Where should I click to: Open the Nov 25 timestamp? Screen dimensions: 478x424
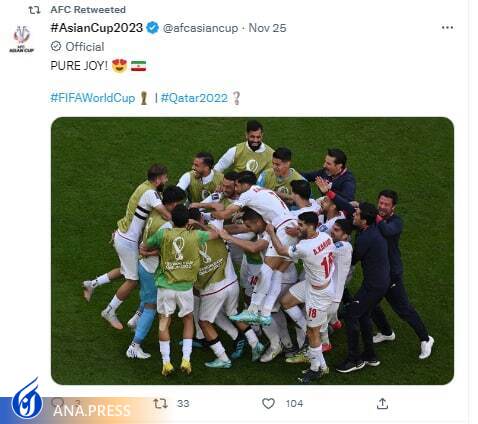click(x=267, y=28)
